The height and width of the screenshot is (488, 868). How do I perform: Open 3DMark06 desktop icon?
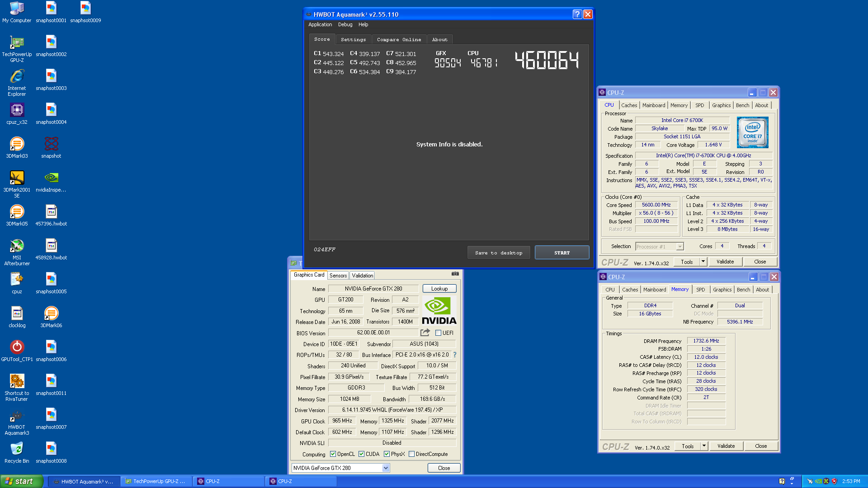51,317
